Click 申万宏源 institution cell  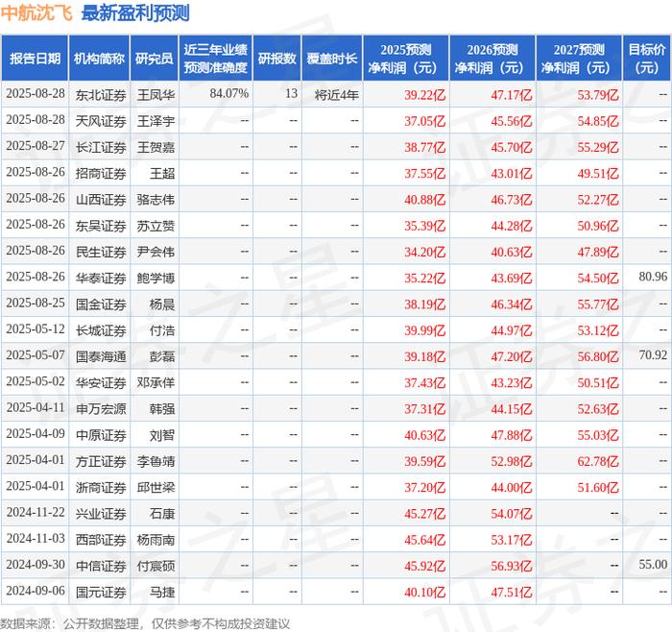(101, 408)
